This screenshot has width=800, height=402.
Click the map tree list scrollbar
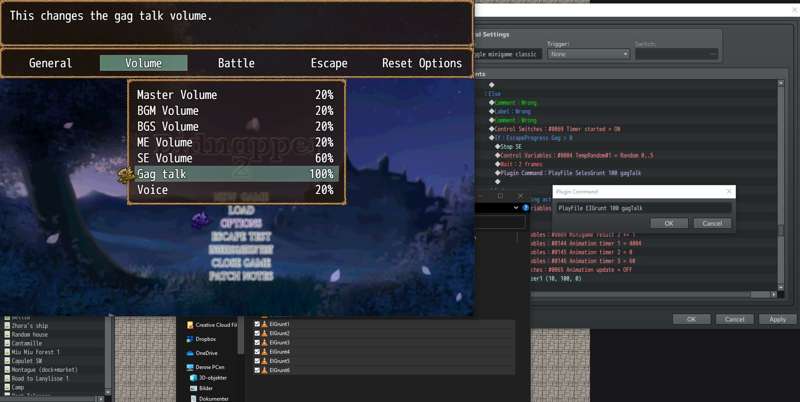coord(109,356)
